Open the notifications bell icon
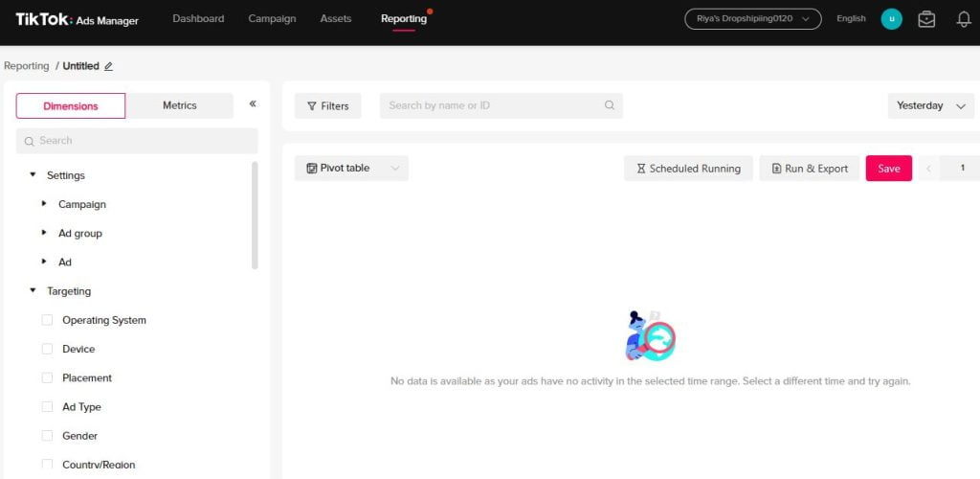This screenshot has width=980, height=479. (964, 19)
